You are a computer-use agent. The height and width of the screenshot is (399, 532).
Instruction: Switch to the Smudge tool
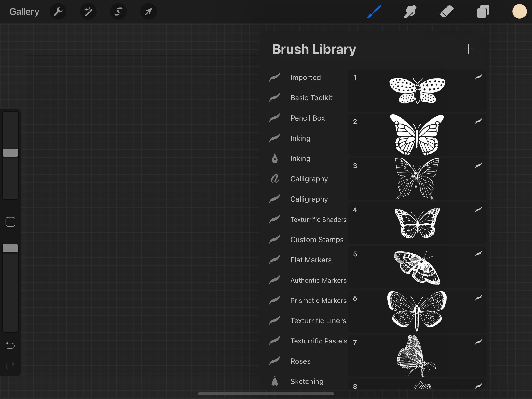pyautogui.click(x=410, y=11)
